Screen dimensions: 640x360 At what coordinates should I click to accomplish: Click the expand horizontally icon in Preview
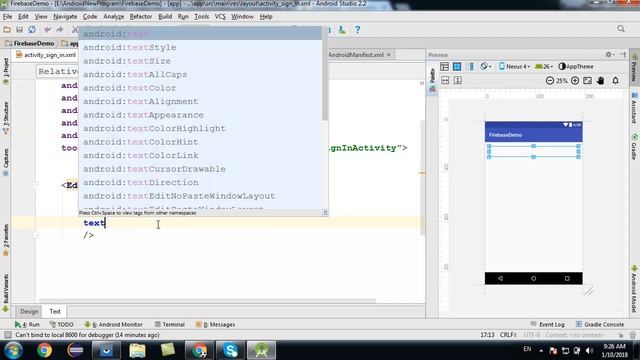[445, 80]
